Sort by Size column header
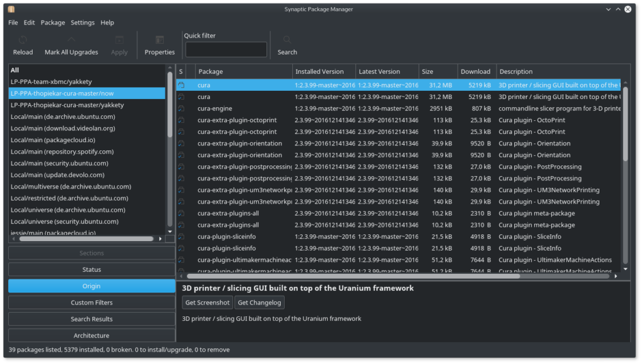This screenshot has width=642, height=364. pos(438,71)
